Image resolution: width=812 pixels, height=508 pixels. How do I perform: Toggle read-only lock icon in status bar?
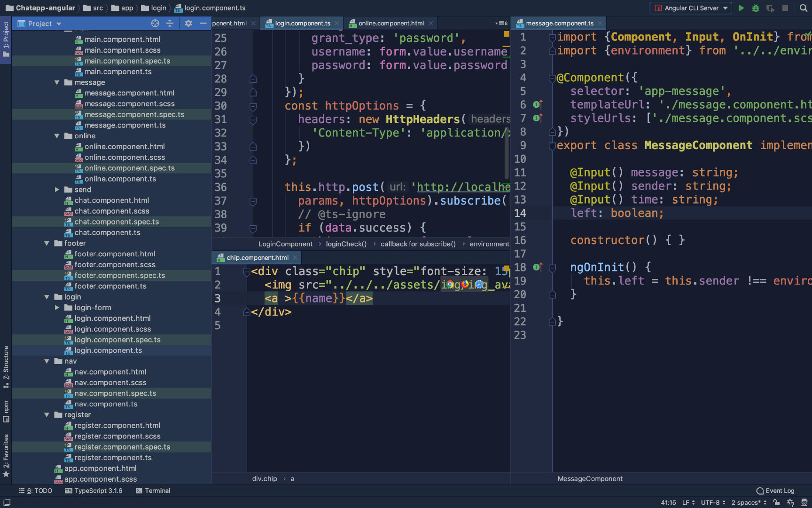[x=776, y=502]
